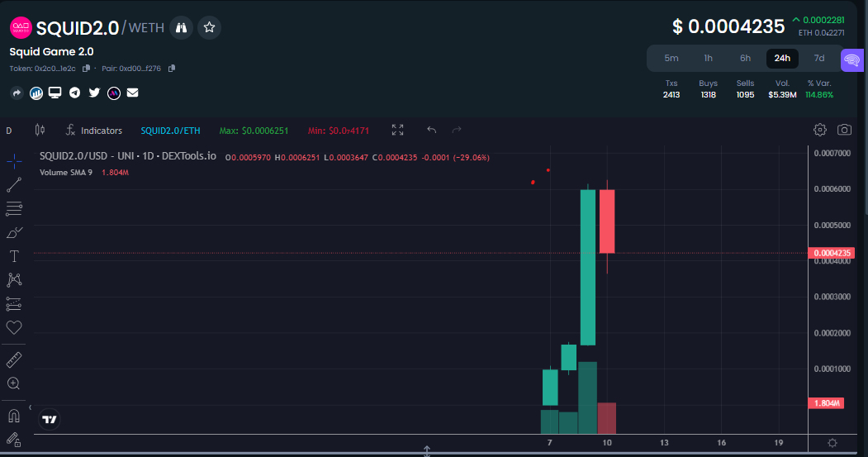
Task: Click the current price tag 0.0004235 on axis
Action: point(832,253)
